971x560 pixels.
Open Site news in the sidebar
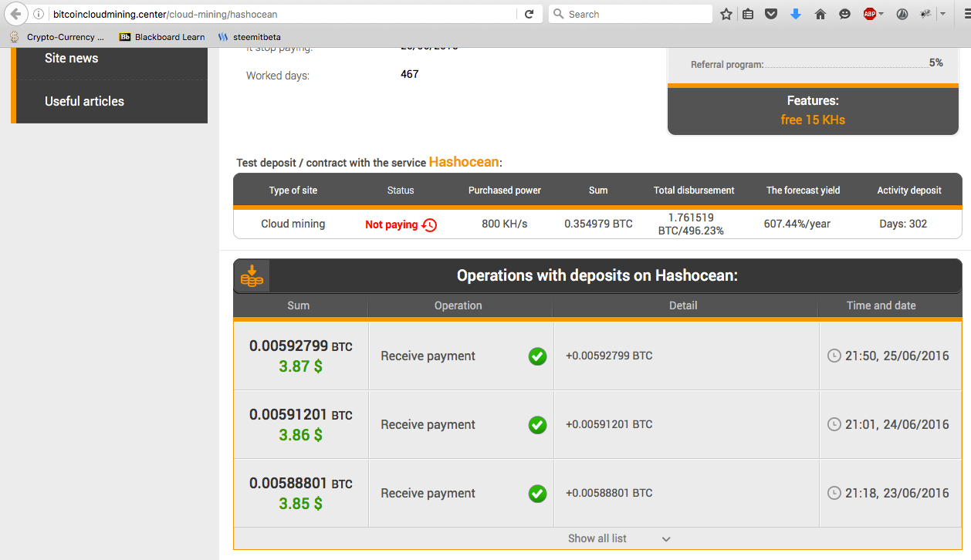(x=71, y=58)
